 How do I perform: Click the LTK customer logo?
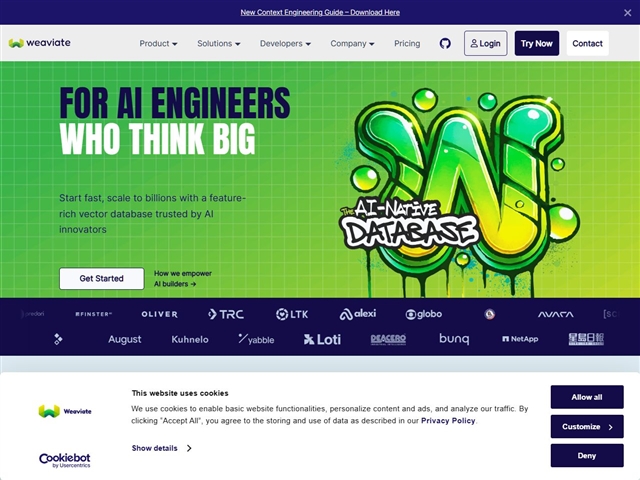(292, 314)
